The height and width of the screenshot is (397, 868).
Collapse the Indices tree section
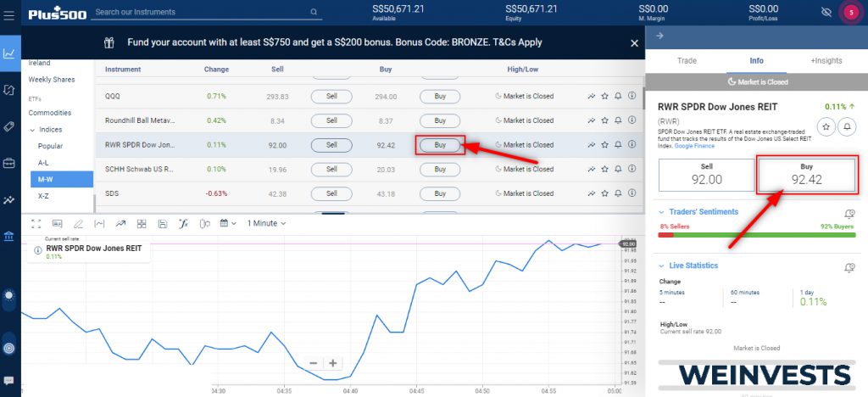32,130
